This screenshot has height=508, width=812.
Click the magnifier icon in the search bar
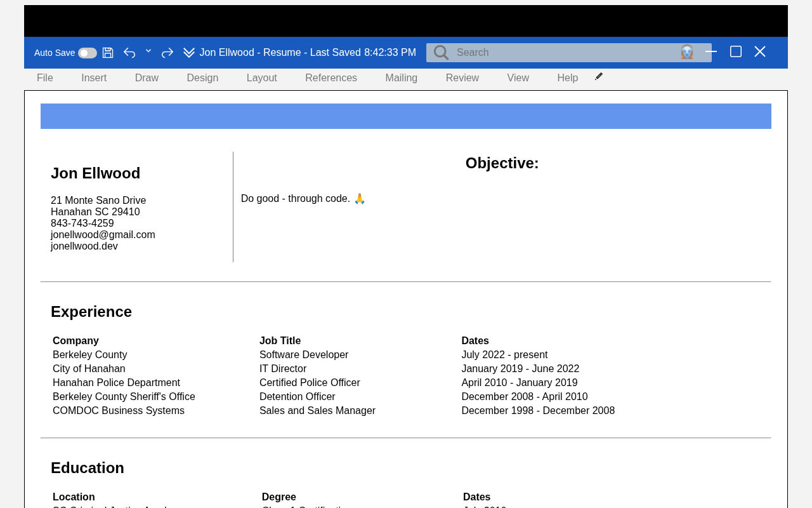click(442, 53)
